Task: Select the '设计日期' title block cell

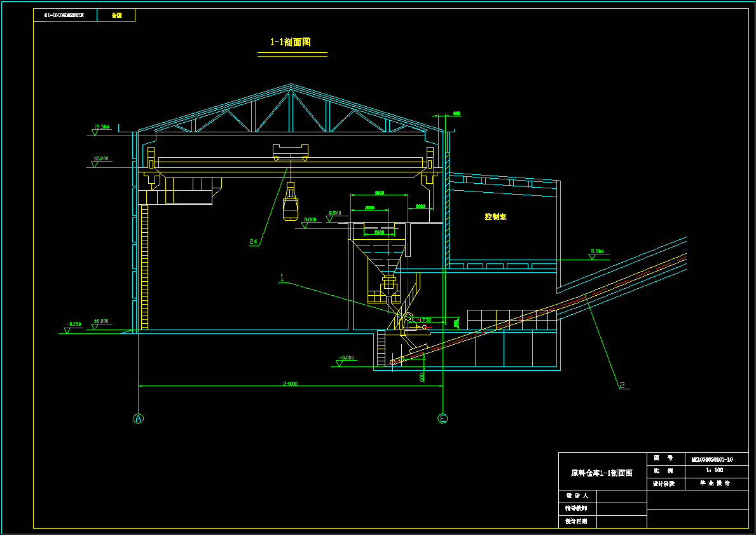Action: pos(577,522)
